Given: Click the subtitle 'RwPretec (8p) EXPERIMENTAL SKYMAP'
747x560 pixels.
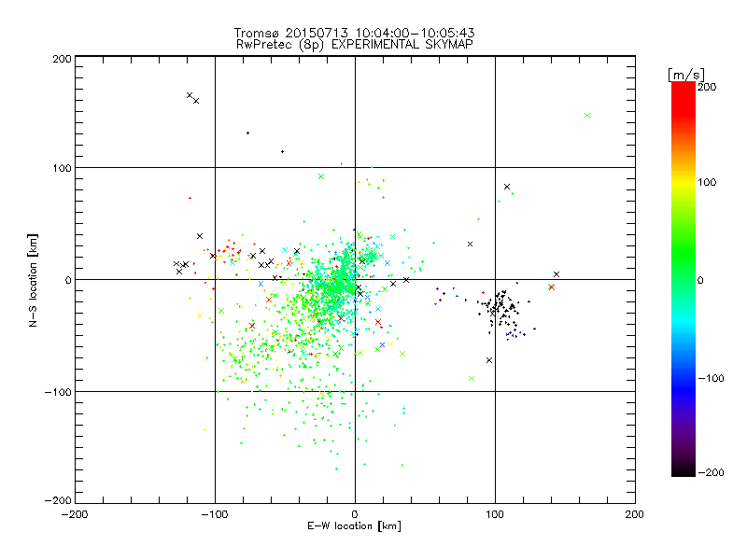Looking at the screenshot, I should pyautogui.click(x=354, y=45).
